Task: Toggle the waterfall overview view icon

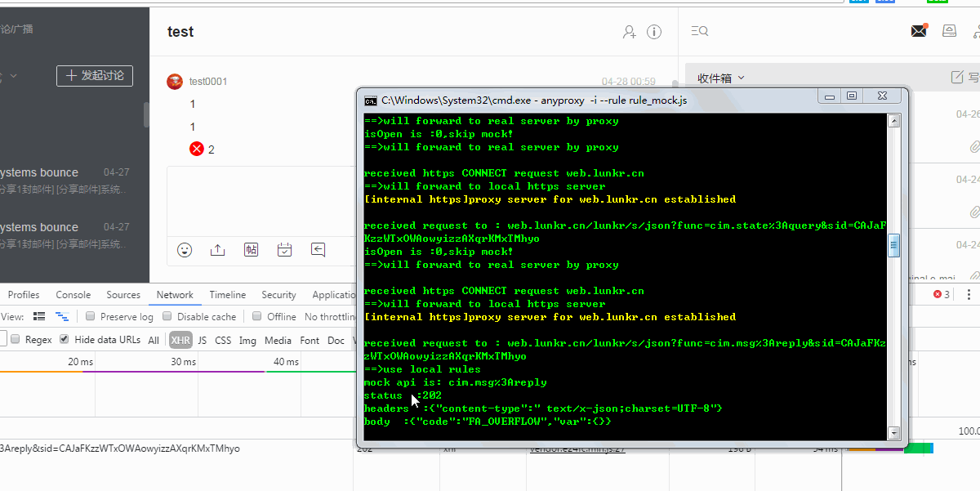Action: tap(62, 316)
